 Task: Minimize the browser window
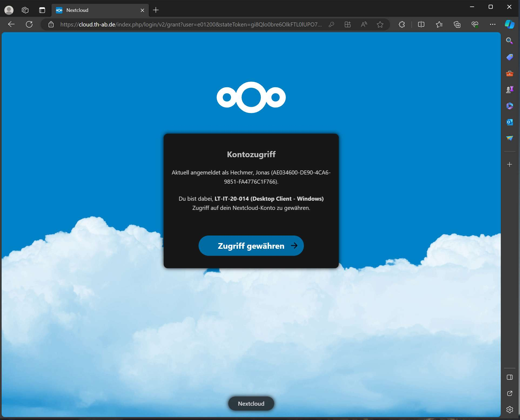pos(472,7)
